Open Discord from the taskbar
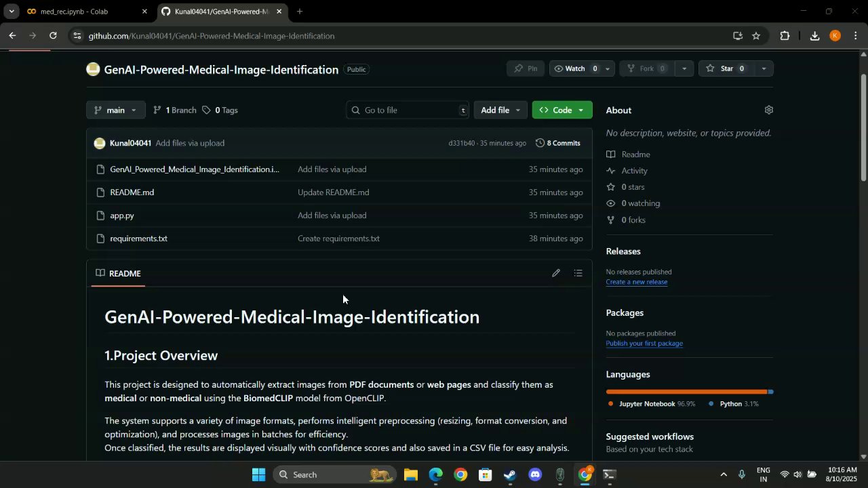This screenshot has width=868, height=488. tap(535, 474)
